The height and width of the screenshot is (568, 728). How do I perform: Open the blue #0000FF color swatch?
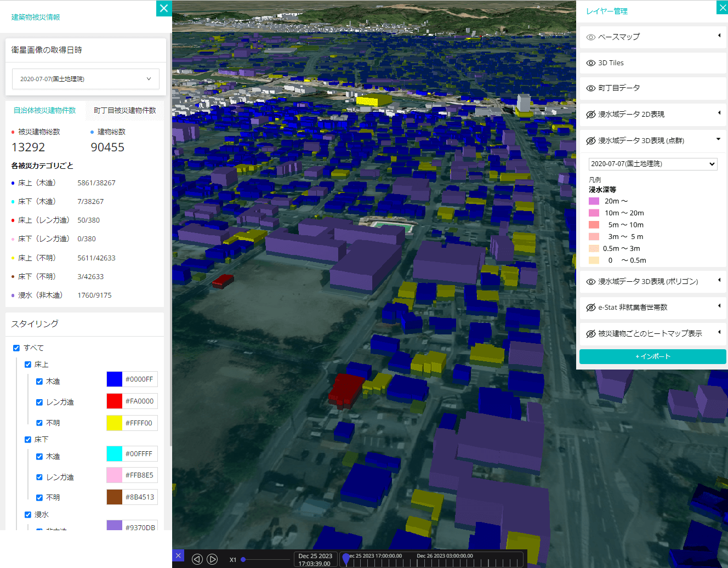(x=115, y=379)
